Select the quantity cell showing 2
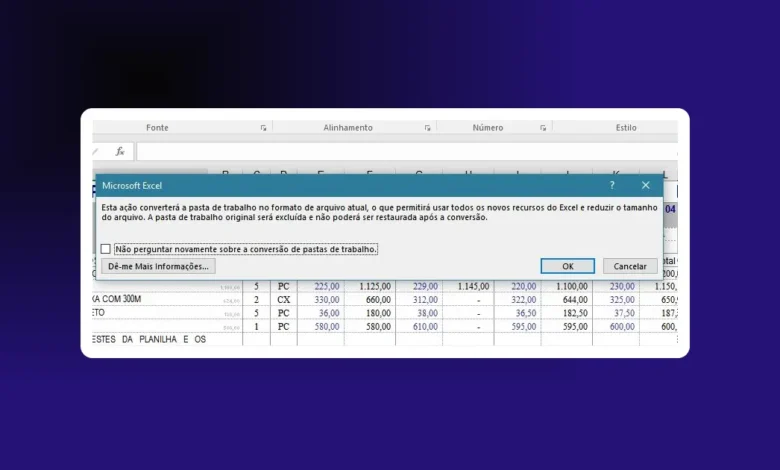 click(x=257, y=299)
